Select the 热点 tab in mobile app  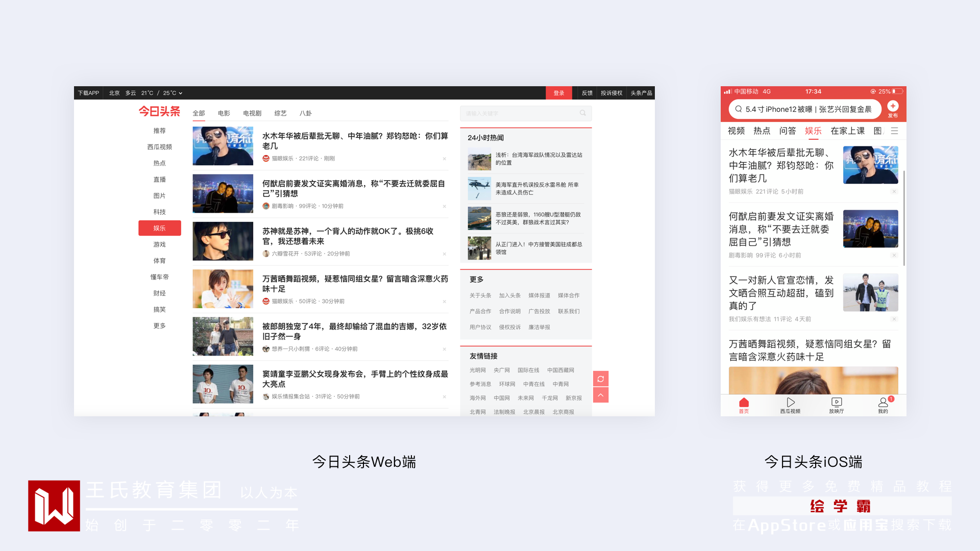762,131
